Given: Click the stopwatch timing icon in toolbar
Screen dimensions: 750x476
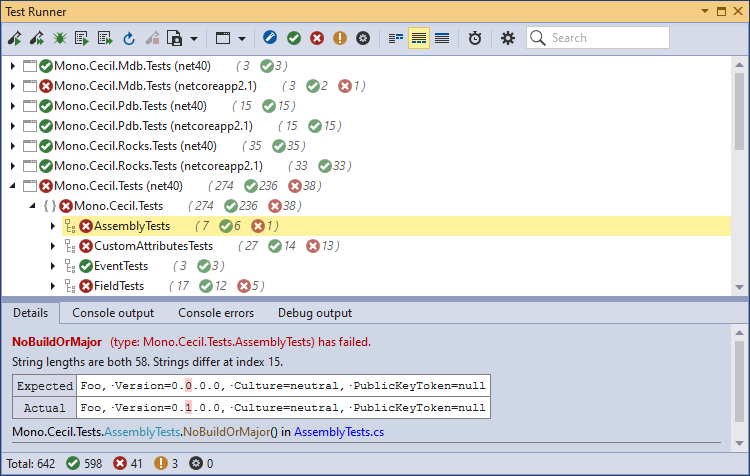Looking at the screenshot, I should pyautogui.click(x=474, y=38).
